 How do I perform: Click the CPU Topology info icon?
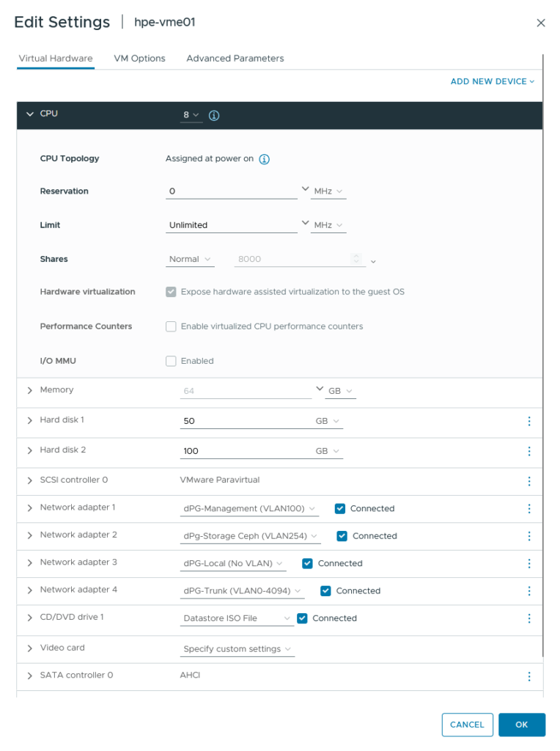tap(265, 159)
